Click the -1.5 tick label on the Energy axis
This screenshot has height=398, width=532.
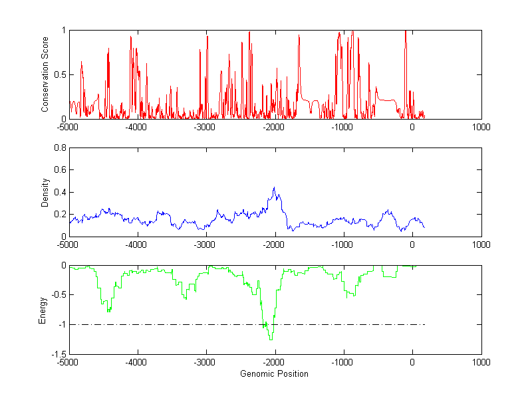pos(58,354)
